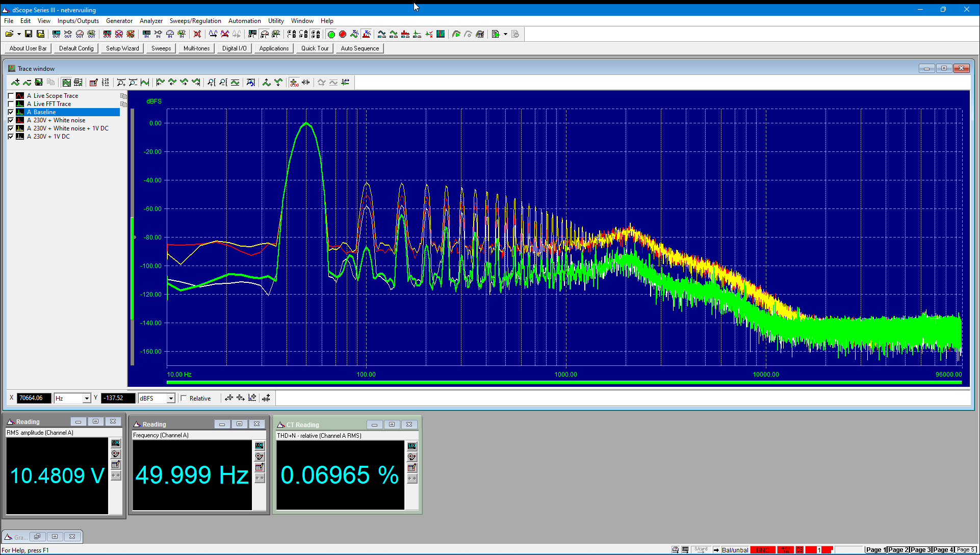Screen dimensions: 980x555
Task: Click the Bal/unbal status bar field
Action: pyautogui.click(x=735, y=550)
